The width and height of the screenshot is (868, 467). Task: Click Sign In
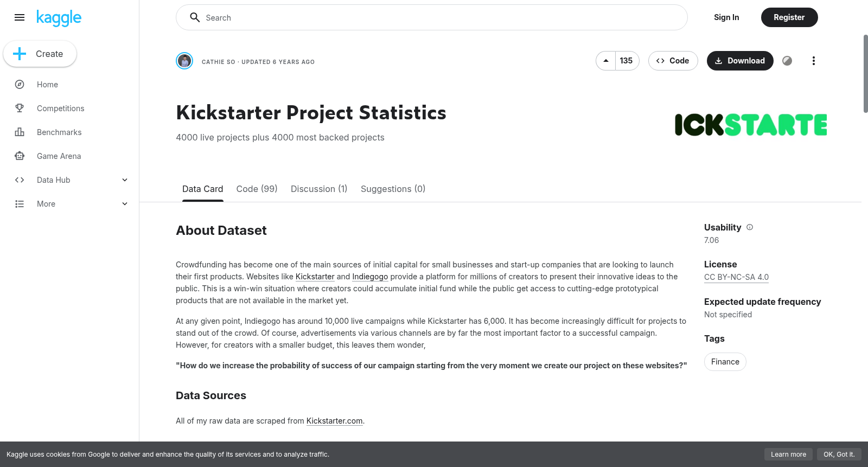(x=726, y=17)
